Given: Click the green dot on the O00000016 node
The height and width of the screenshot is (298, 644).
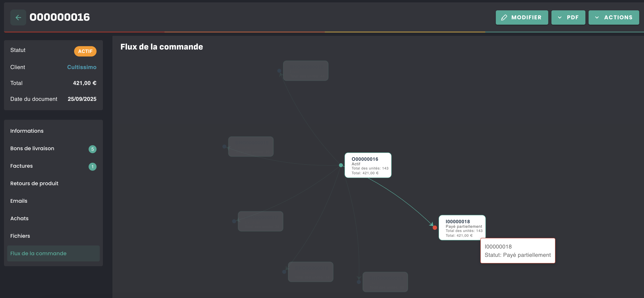Looking at the screenshot, I should (x=341, y=165).
